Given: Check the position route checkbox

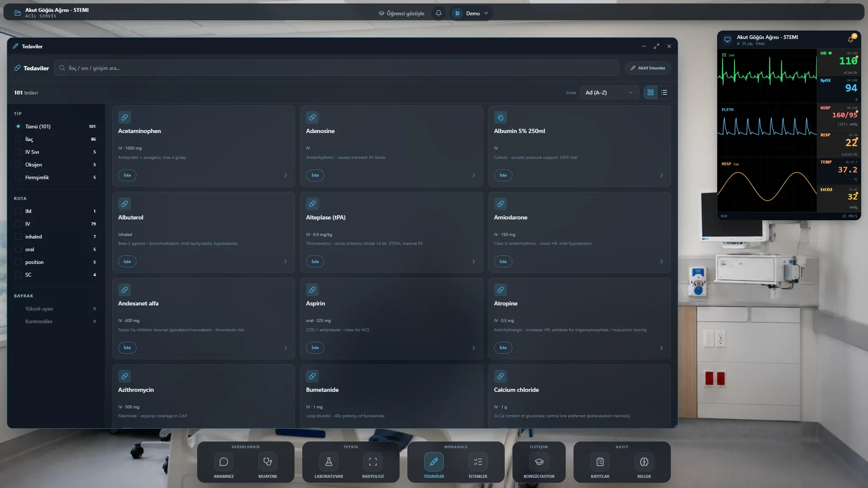Looking at the screenshot, I should pyautogui.click(x=18, y=262).
